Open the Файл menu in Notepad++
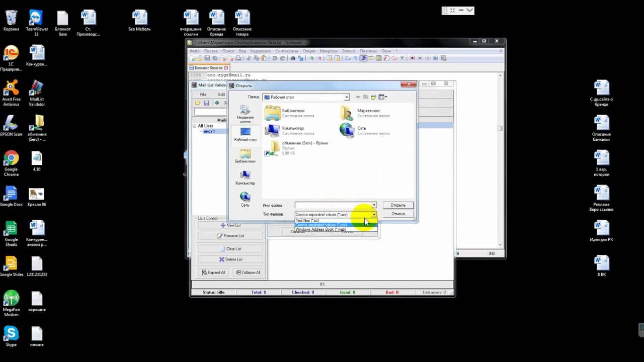Screen dimensions: 644x362 tap(194, 51)
